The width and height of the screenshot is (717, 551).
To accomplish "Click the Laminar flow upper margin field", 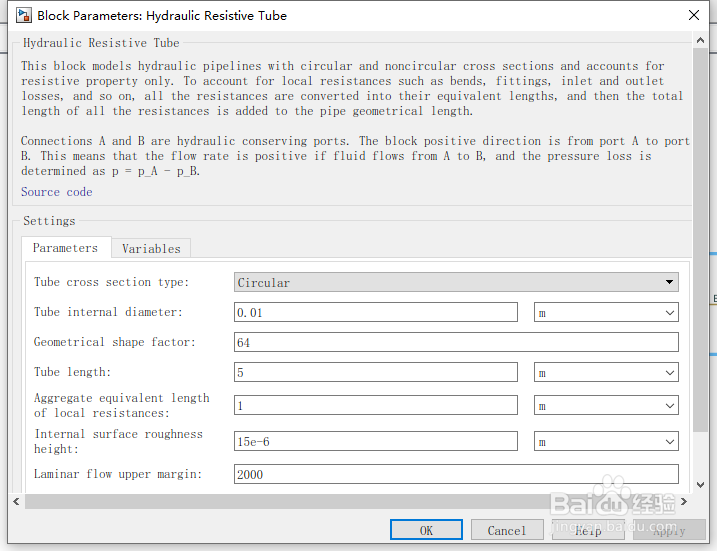I will 456,474.
